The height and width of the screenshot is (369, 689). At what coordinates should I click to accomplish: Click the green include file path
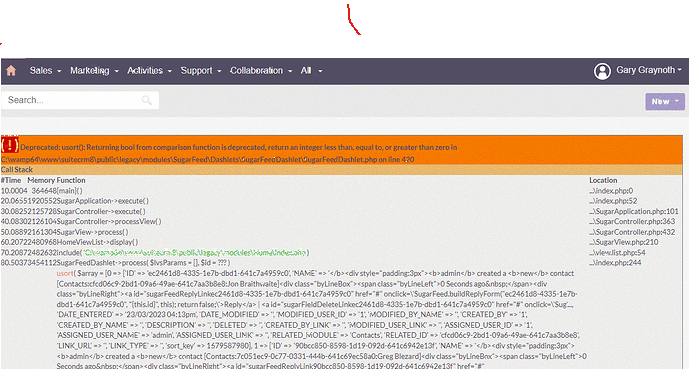point(195,253)
